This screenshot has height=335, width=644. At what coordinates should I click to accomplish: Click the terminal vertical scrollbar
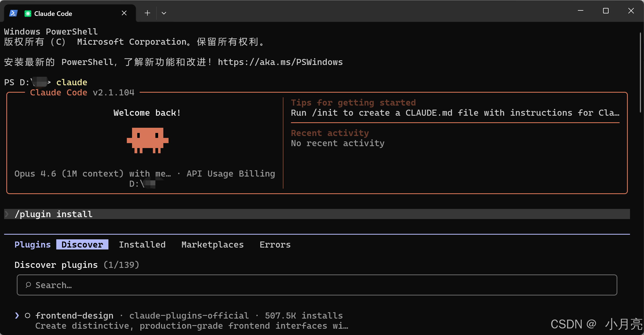click(640, 73)
